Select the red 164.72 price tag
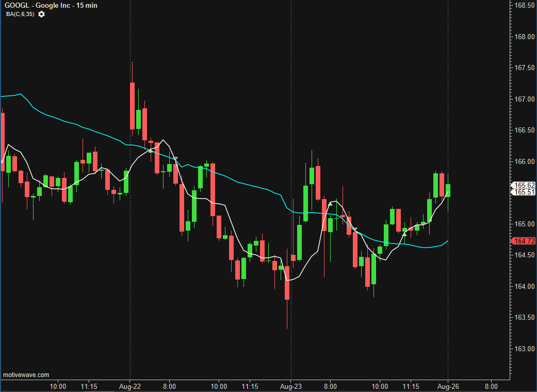Viewport: 537px width, 392px height. pyautogui.click(x=524, y=241)
